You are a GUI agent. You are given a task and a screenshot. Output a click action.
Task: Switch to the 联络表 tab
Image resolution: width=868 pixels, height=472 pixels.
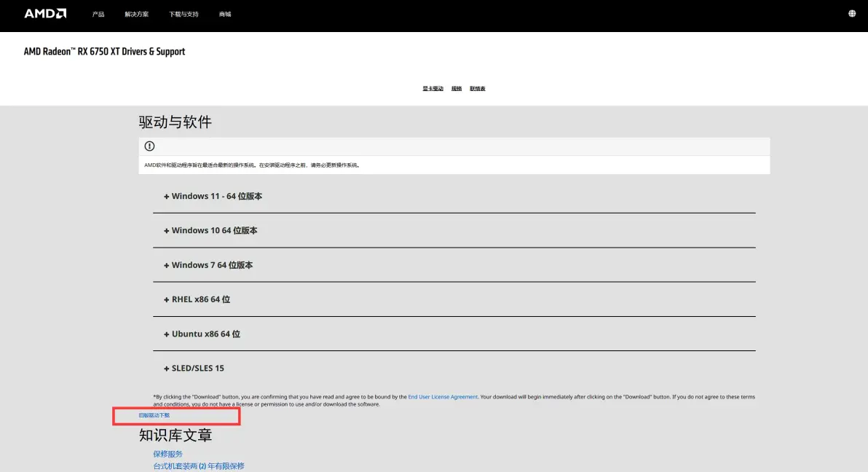[x=478, y=89]
